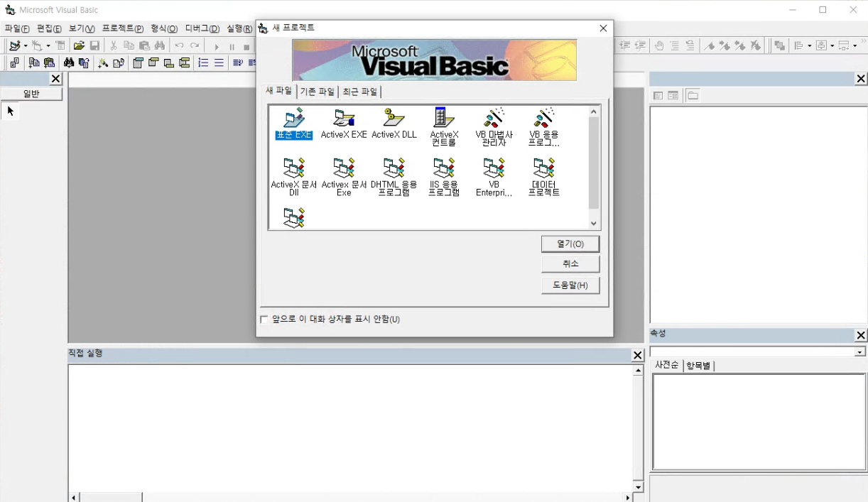Click the Add Form toolbar icon
This screenshot has width=868, height=502.
click(x=37, y=45)
